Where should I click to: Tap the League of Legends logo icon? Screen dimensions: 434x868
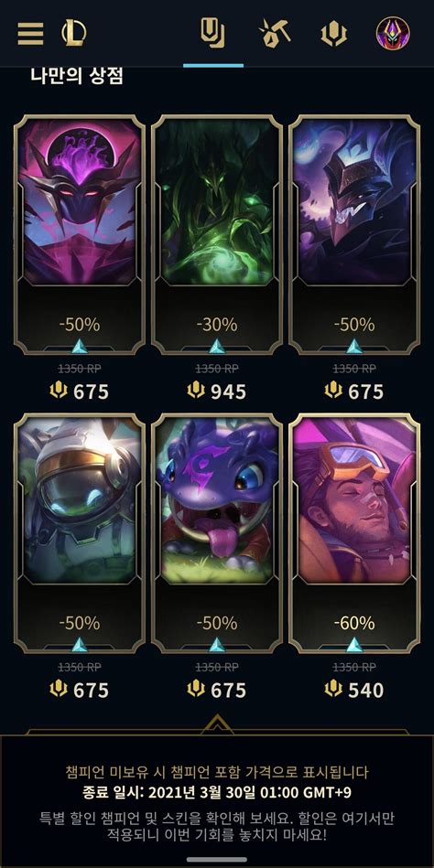(74, 33)
